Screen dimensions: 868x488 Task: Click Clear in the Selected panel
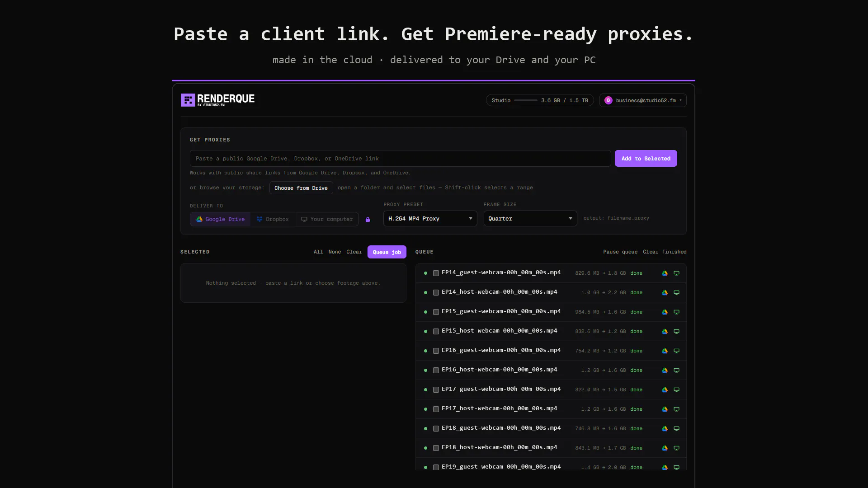pyautogui.click(x=354, y=252)
